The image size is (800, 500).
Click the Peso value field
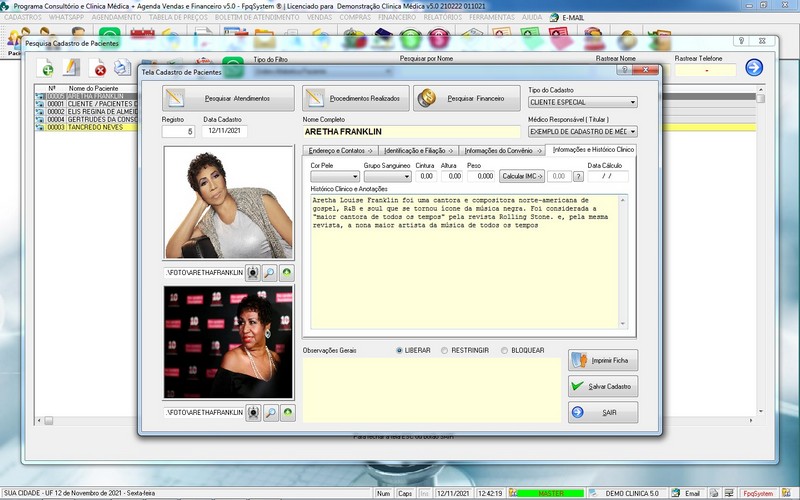(x=481, y=176)
